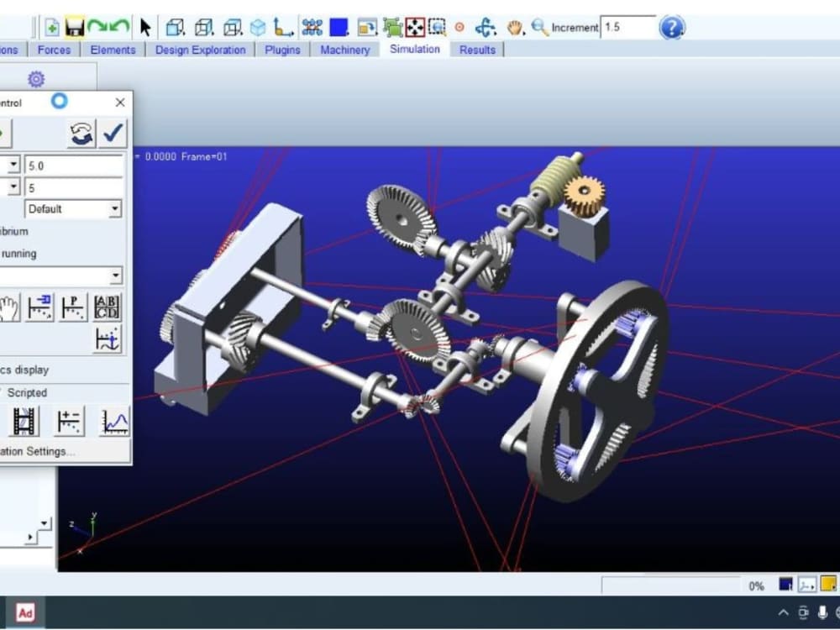Open the Default settings dropdown
The height and width of the screenshot is (630, 840).
click(x=113, y=208)
